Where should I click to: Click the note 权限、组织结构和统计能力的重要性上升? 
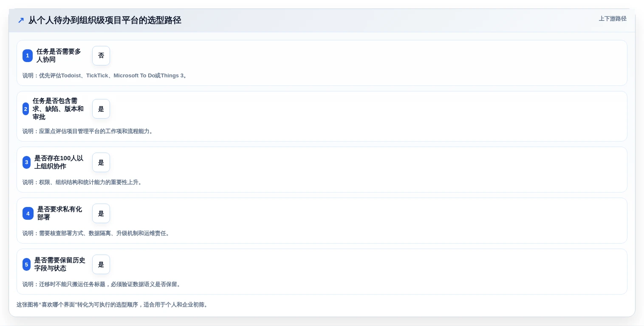pos(83,182)
